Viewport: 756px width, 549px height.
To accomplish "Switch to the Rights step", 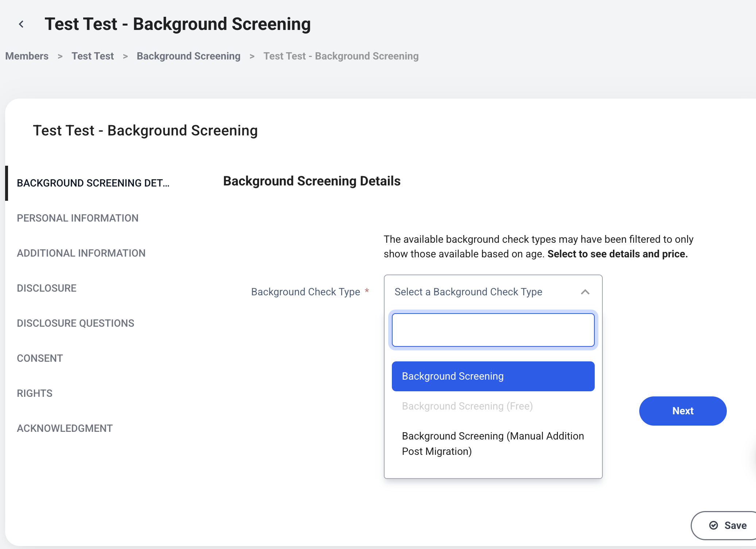I will point(35,393).
